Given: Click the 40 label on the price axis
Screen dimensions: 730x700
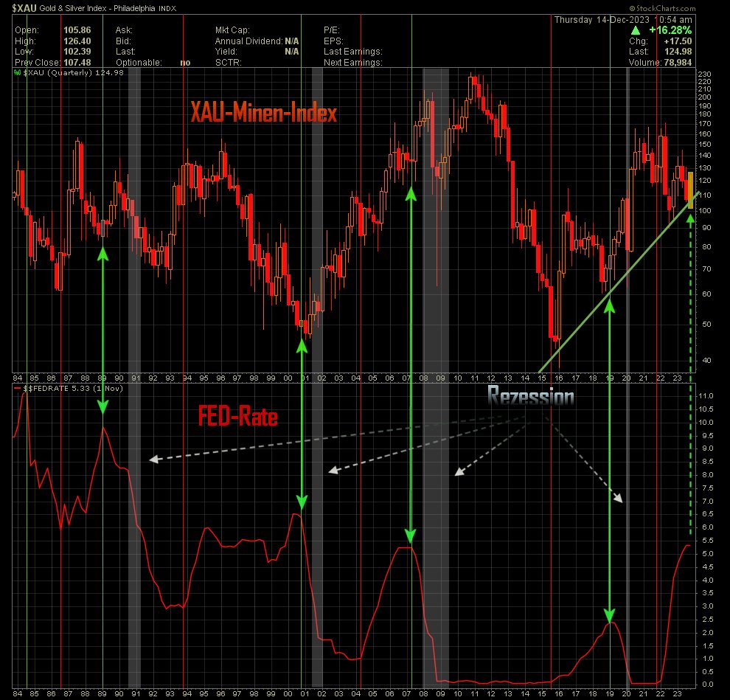Looking at the screenshot, I should click(x=706, y=360).
